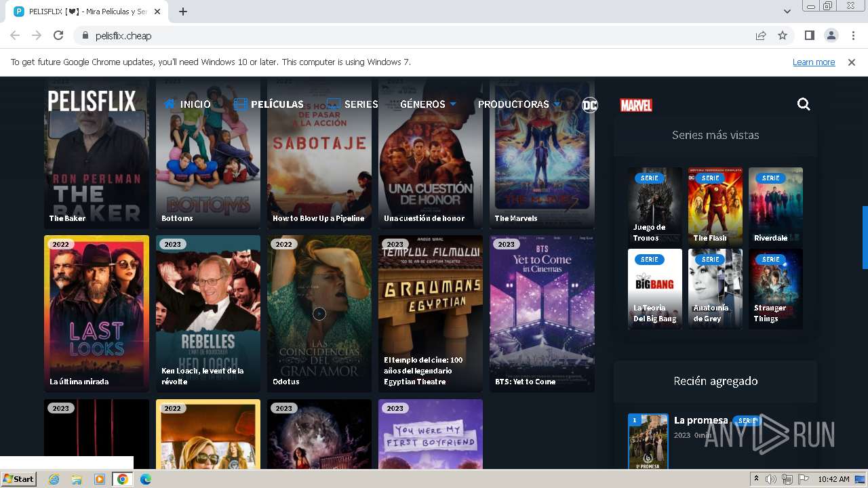Open Microsoft Edge from taskbar
Viewport: 868px width, 488px height.
pos(146,479)
